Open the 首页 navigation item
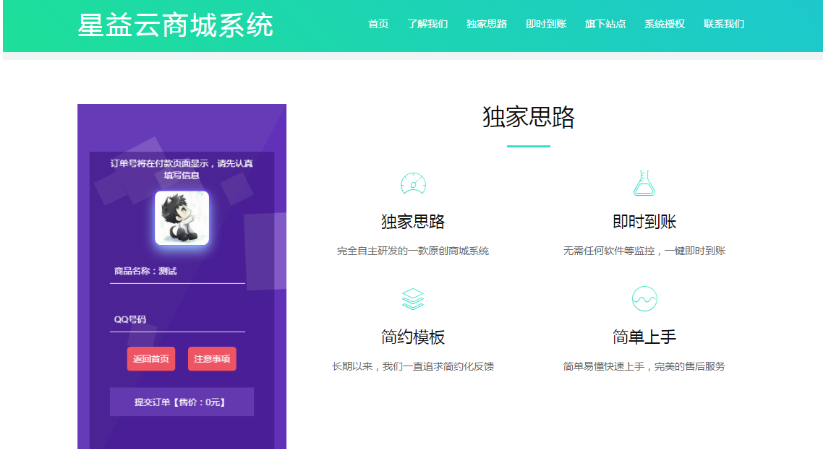This screenshot has height=449, width=826. (x=378, y=24)
